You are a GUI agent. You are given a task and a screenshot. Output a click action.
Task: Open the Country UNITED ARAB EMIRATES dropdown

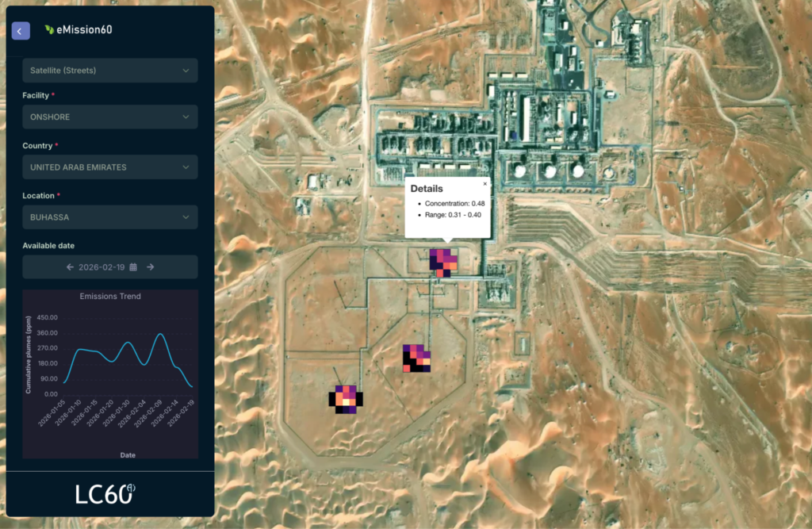[109, 167]
